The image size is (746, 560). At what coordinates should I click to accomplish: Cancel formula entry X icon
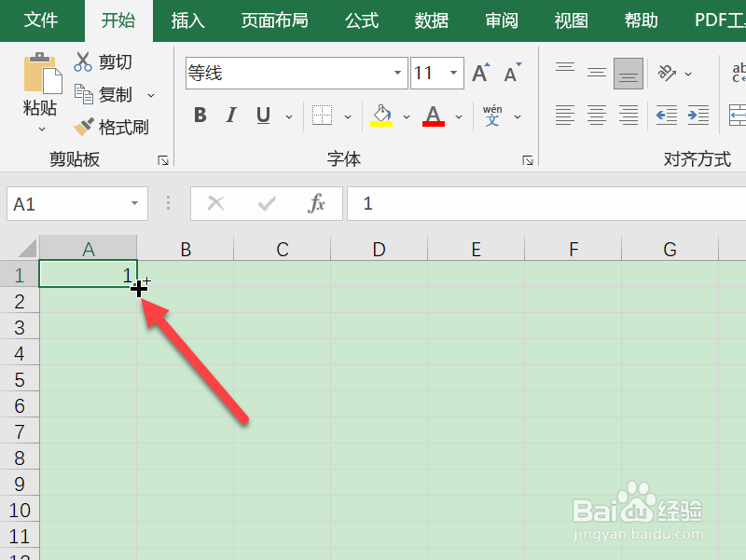pyautogui.click(x=216, y=203)
